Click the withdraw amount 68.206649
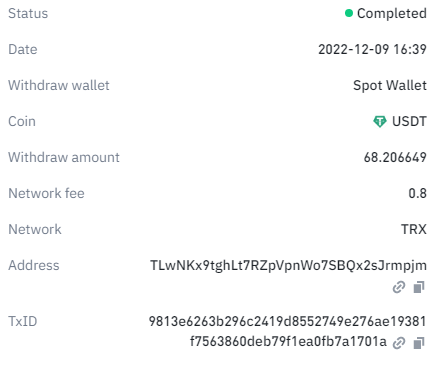The image size is (444, 372). [395, 157]
